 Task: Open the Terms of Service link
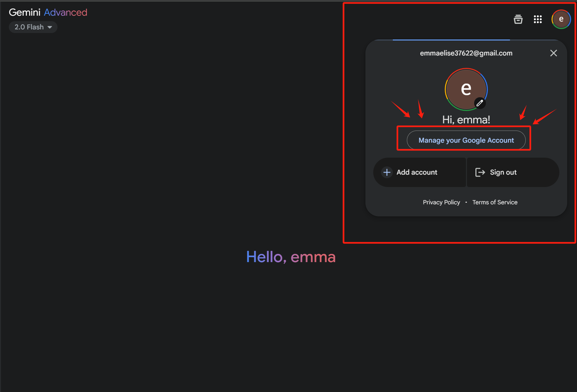(x=495, y=202)
